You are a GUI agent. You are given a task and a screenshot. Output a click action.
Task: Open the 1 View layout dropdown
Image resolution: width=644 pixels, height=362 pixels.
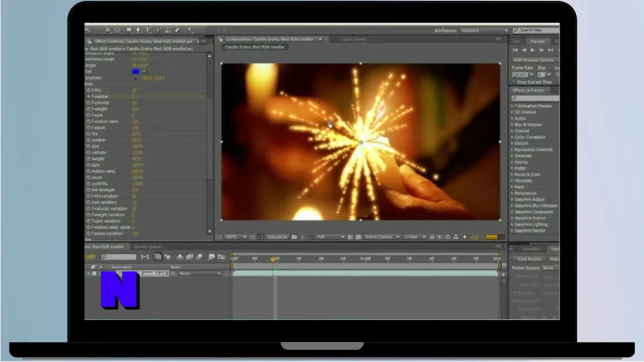tap(415, 237)
